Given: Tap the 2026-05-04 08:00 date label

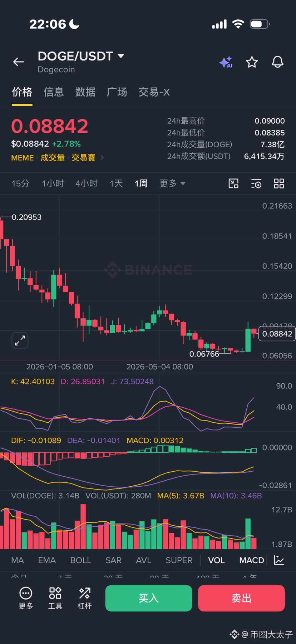Looking at the screenshot, I should tap(160, 367).
